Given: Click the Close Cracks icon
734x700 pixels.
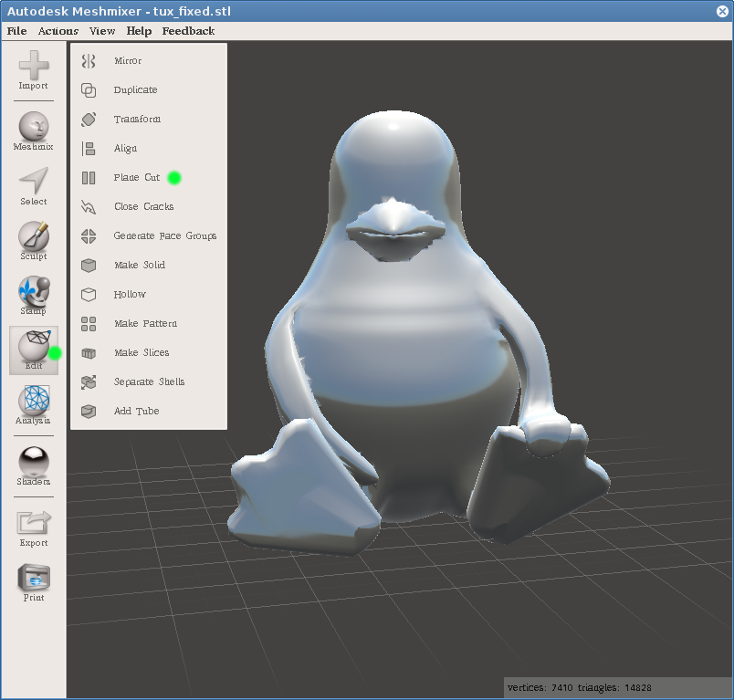Looking at the screenshot, I should [89, 207].
